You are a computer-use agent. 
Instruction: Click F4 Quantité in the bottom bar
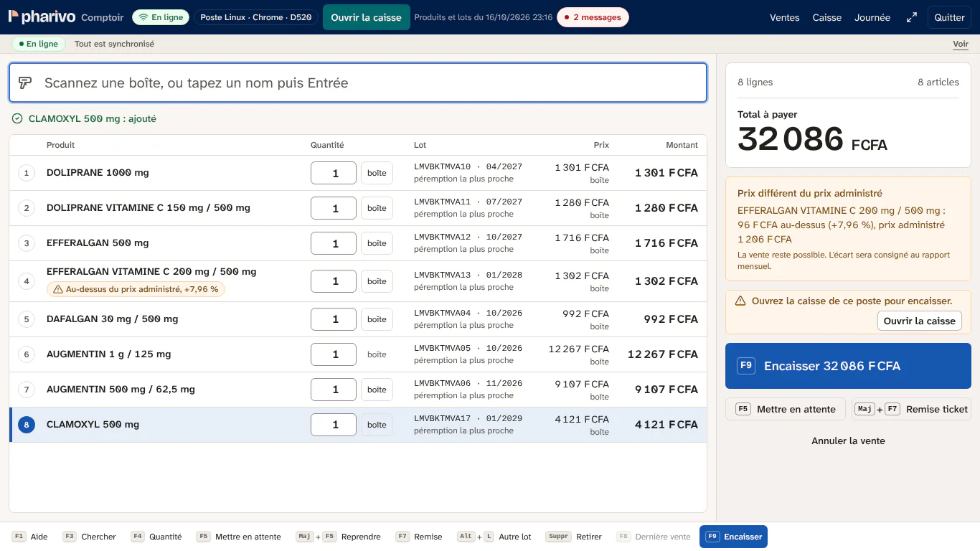point(156,537)
